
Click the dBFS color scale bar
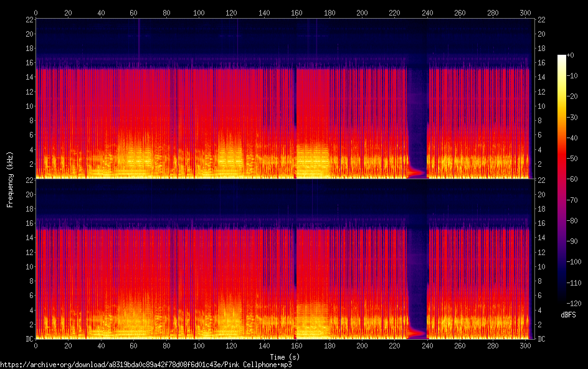coord(562,180)
